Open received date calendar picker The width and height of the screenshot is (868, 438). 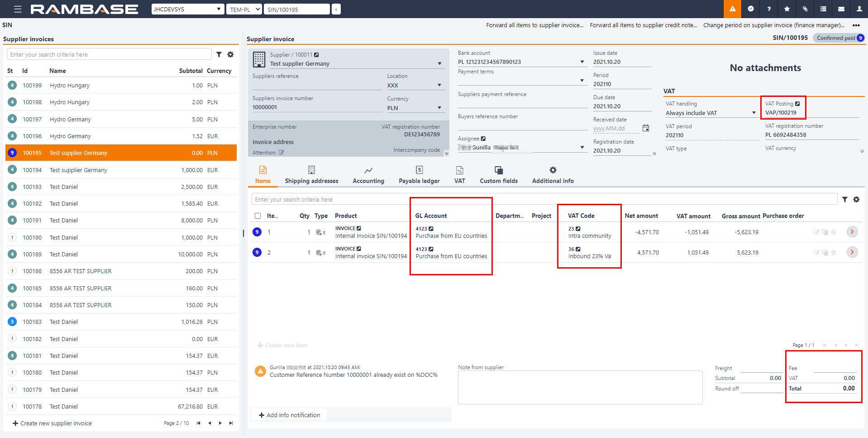pyautogui.click(x=646, y=128)
